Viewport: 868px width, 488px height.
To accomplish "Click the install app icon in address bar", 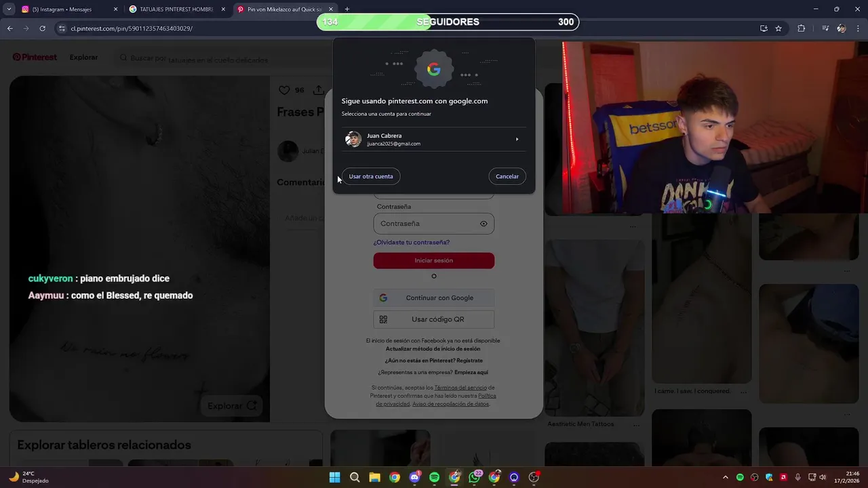I will [764, 28].
